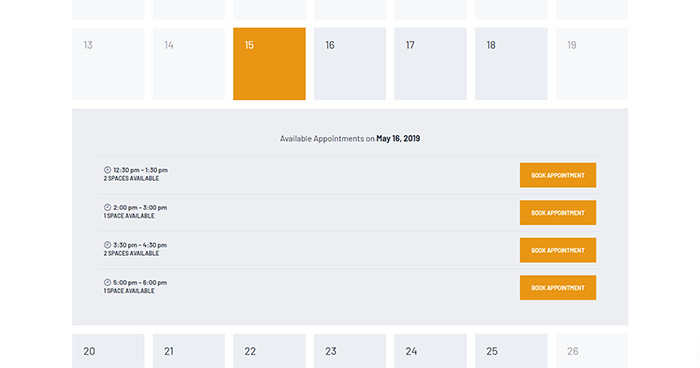Viewport: 700px width, 368px height.
Task: Choose day 25 in the calendar
Action: point(511,351)
